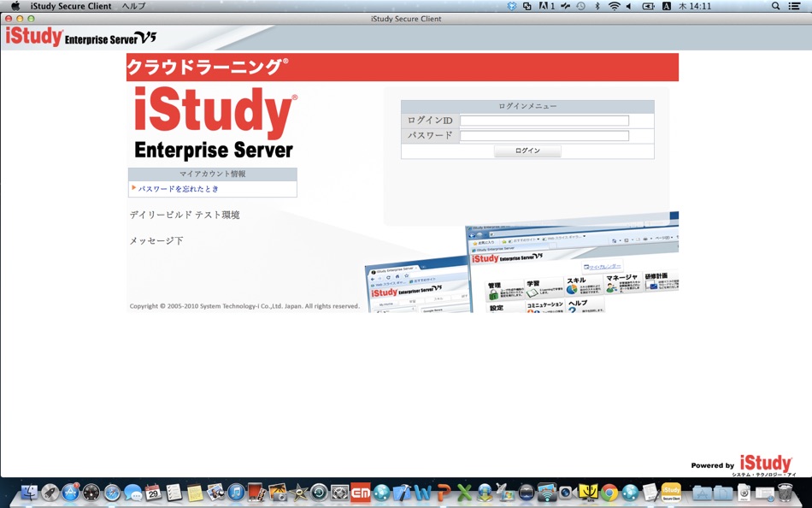812x508 pixels.
Task: Open iPhoto from the Dock
Action: pyautogui.click(x=278, y=493)
